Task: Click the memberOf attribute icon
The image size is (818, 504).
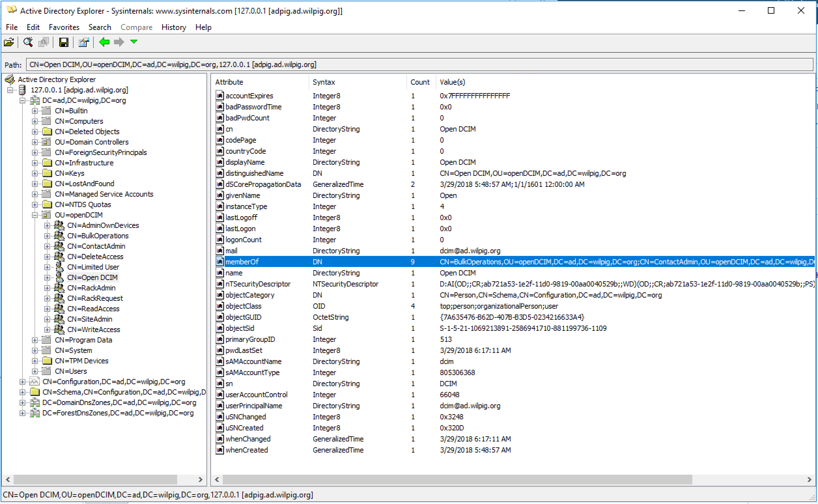Action: [219, 262]
